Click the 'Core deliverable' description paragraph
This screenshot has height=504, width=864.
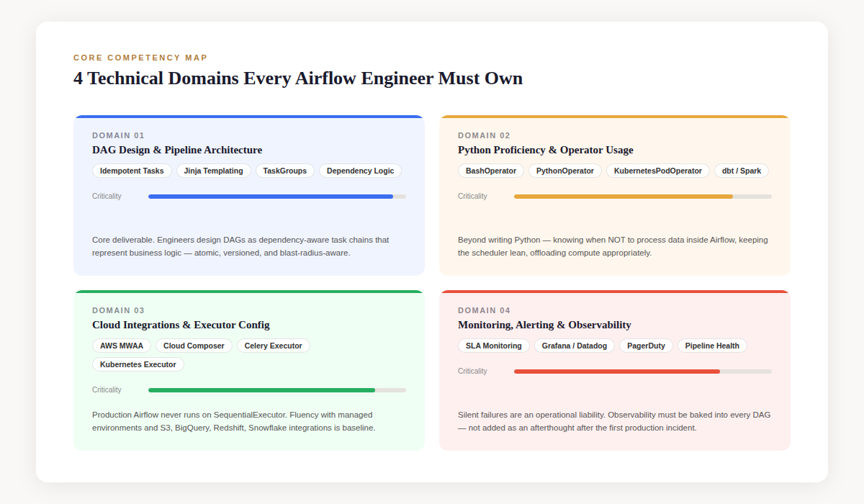(x=240, y=246)
